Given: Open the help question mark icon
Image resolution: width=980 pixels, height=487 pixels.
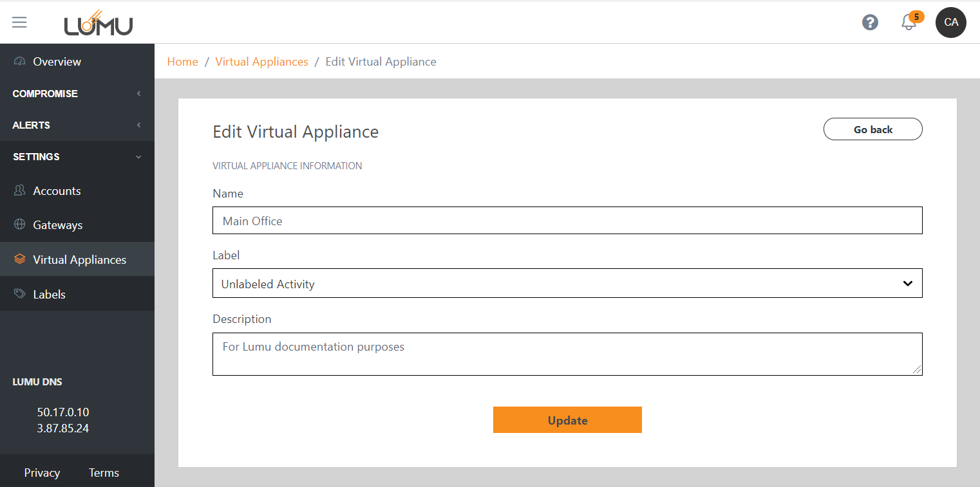Looking at the screenshot, I should tap(870, 22).
